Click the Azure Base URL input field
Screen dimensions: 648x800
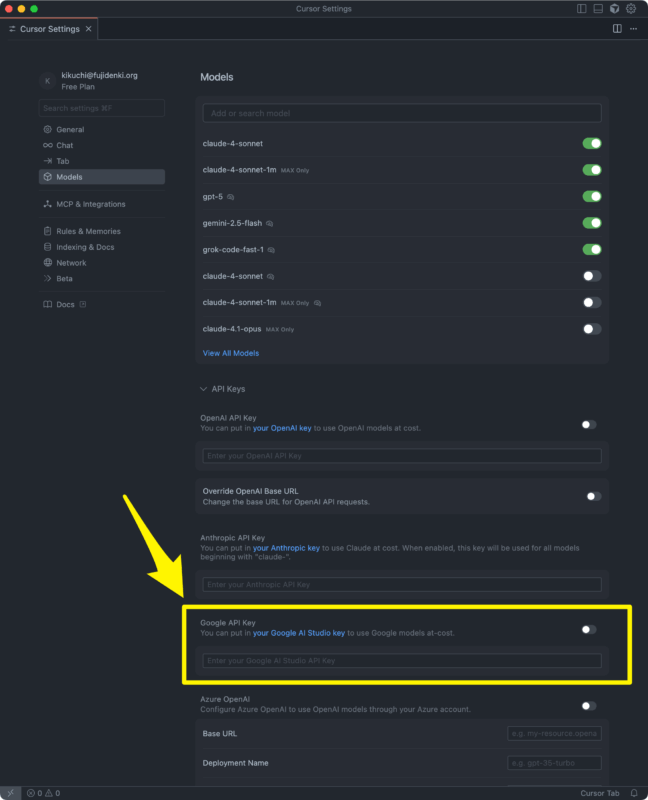coord(554,734)
